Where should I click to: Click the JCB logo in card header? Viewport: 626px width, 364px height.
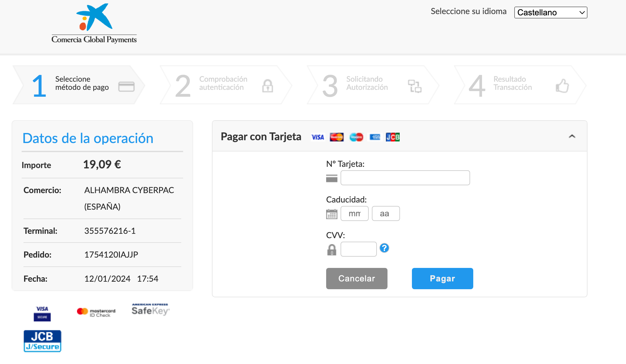pos(393,137)
